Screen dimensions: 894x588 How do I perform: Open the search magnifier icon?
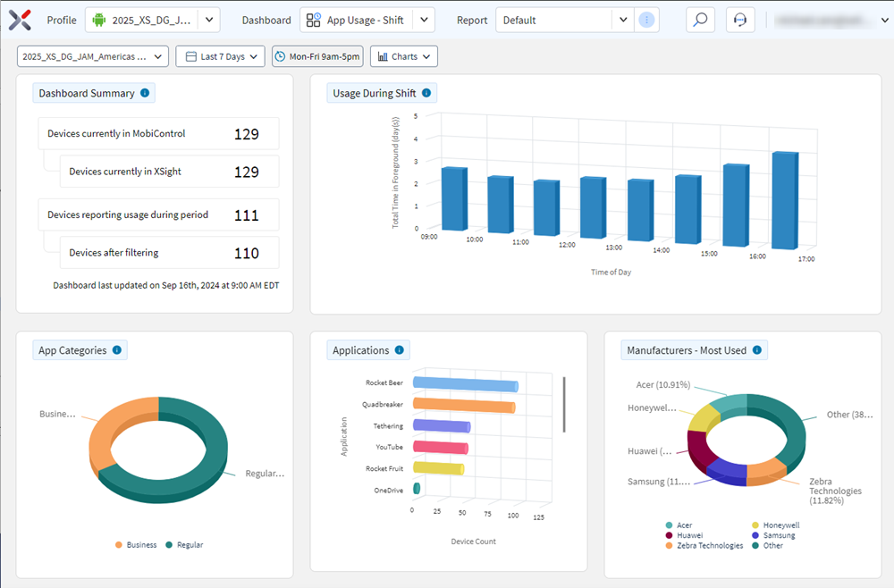click(700, 20)
